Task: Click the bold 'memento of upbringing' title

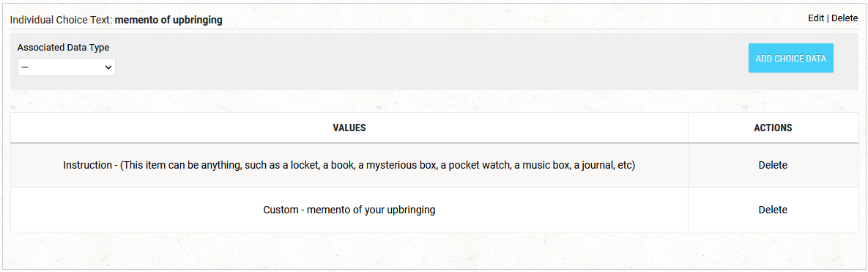Action: point(168,21)
